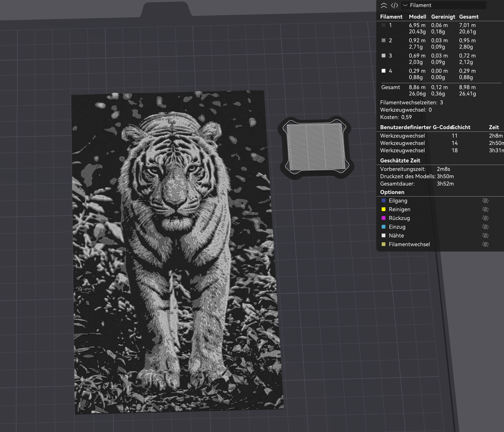Click total filament weight 26,41g
Image resolution: width=504 pixels, height=432 pixels.
(467, 94)
